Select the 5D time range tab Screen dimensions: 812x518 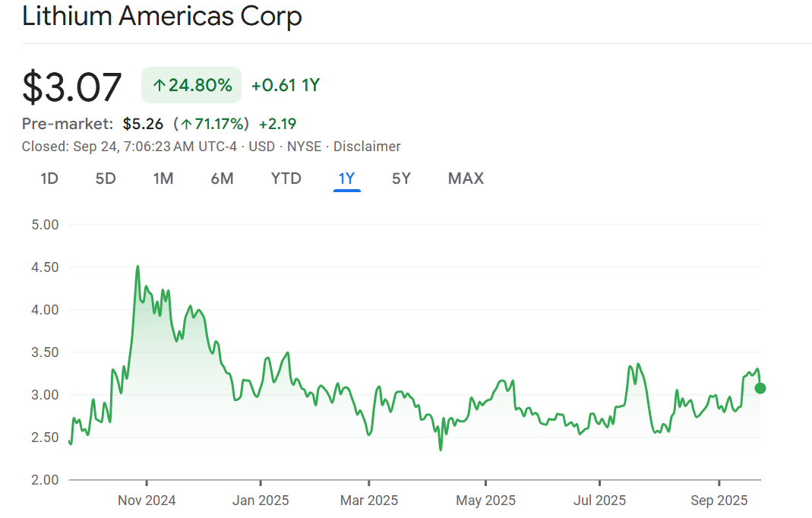106,178
